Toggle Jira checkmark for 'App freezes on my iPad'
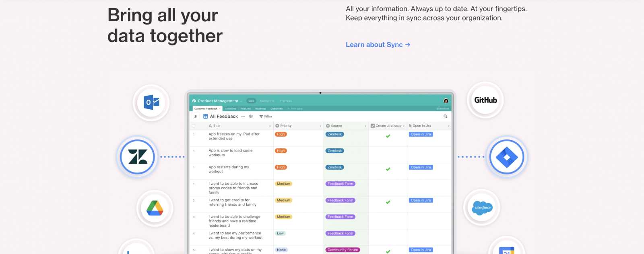The height and width of the screenshot is (254, 644). (388, 136)
